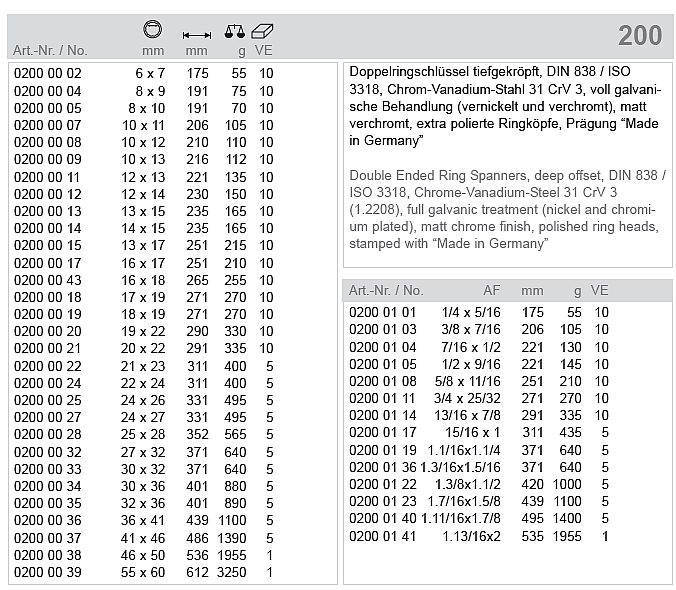Select article number 0200 01 41
Image resolution: width=676 pixels, height=590 pixels.
click(382, 537)
